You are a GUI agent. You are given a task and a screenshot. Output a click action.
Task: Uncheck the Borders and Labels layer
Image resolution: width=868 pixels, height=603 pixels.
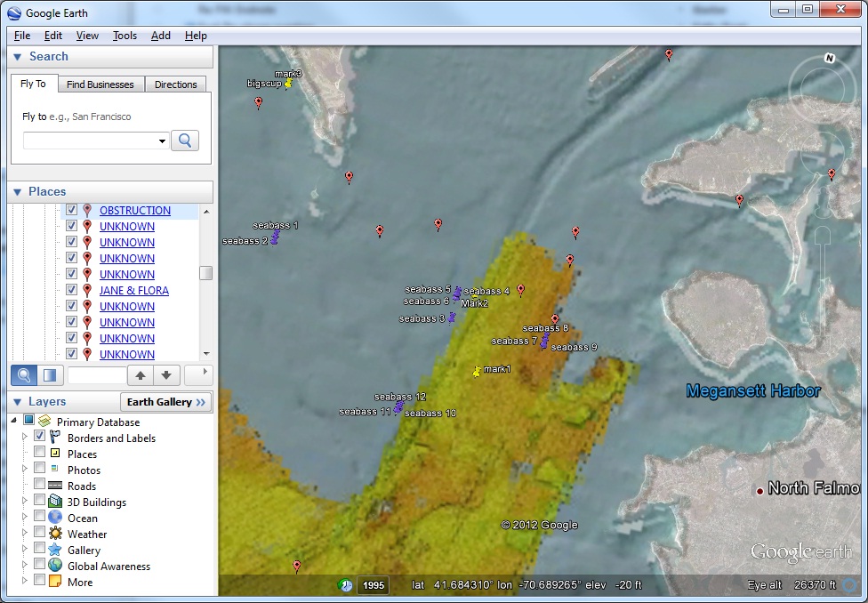click(x=40, y=438)
